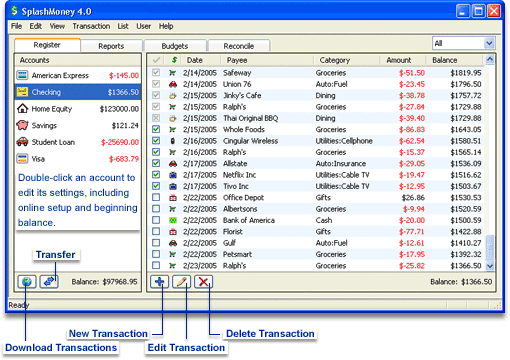510x360 pixels.
Task: Click the Savings piggy bank icon
Action: click(22, 125)
